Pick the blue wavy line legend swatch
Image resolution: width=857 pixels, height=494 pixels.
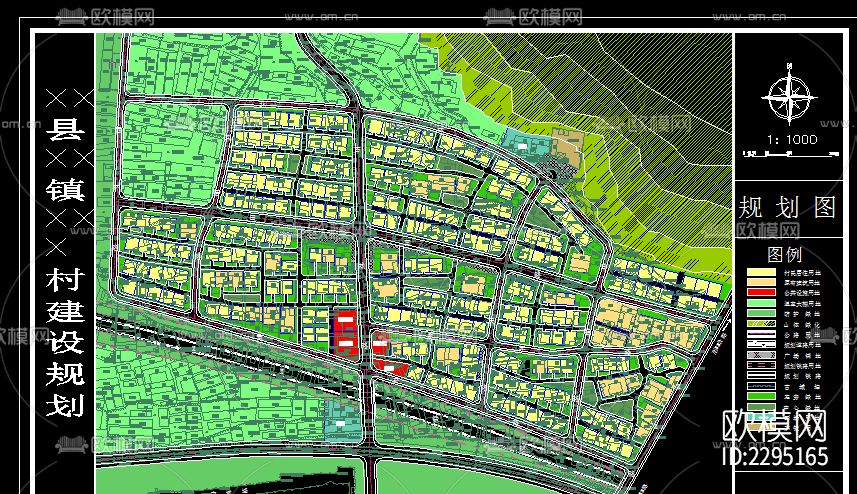point(761,386)
